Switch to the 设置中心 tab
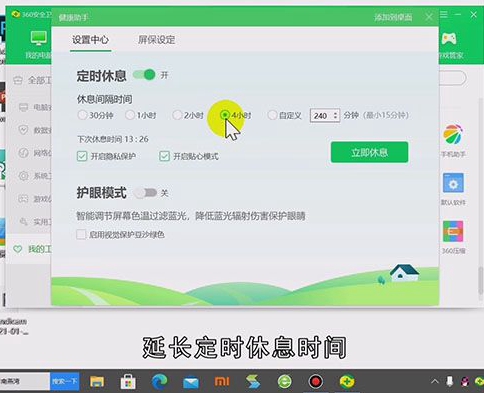Screen dimensions: 484x393 pyautogui.click(x=90, y=40)
